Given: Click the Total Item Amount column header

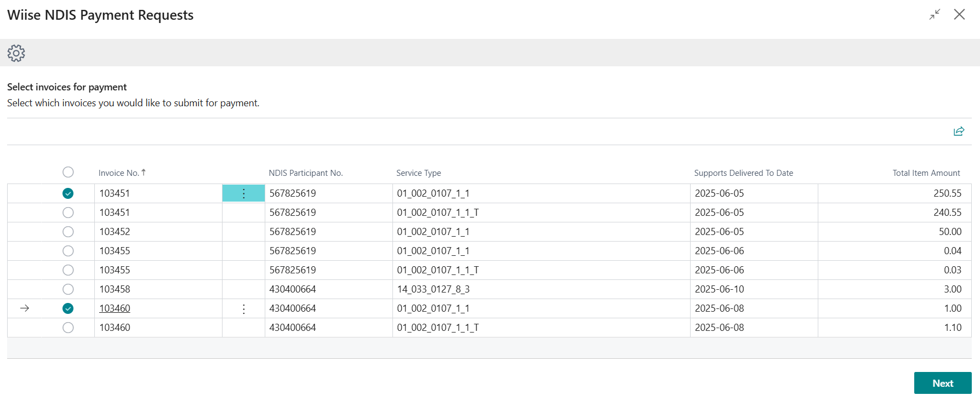Looking at the screenshot, I should [926, 173].
